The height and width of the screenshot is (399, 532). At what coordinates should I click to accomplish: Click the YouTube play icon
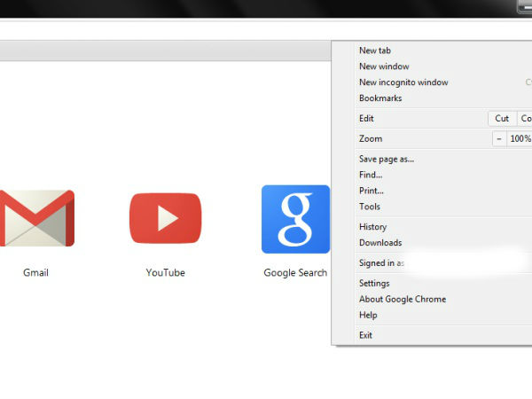(x=165, y=218)
